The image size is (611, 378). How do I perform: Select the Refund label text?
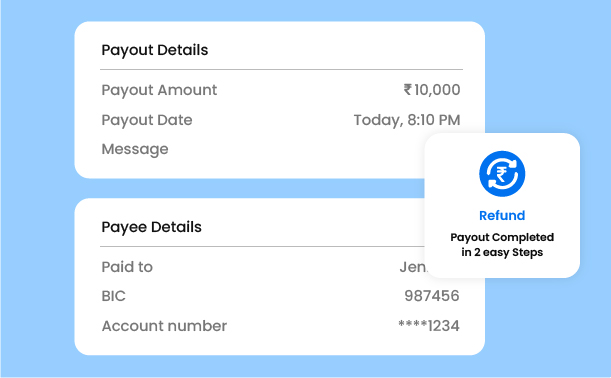point(502,215)
